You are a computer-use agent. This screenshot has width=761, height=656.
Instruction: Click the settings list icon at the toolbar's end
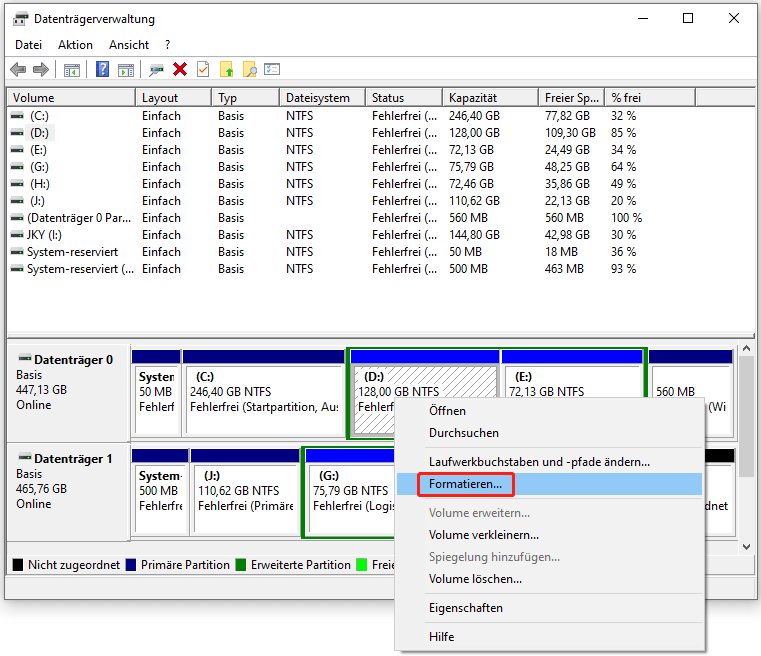coord(272,69)
